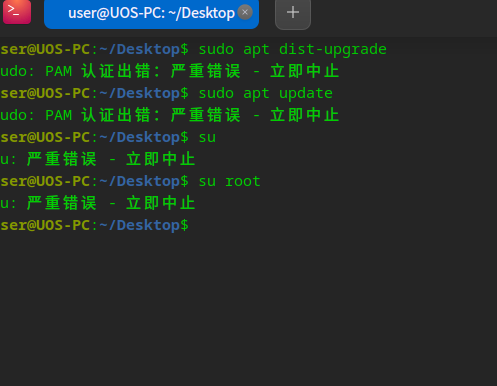Click the 'su root' command text

coord(229,181)
